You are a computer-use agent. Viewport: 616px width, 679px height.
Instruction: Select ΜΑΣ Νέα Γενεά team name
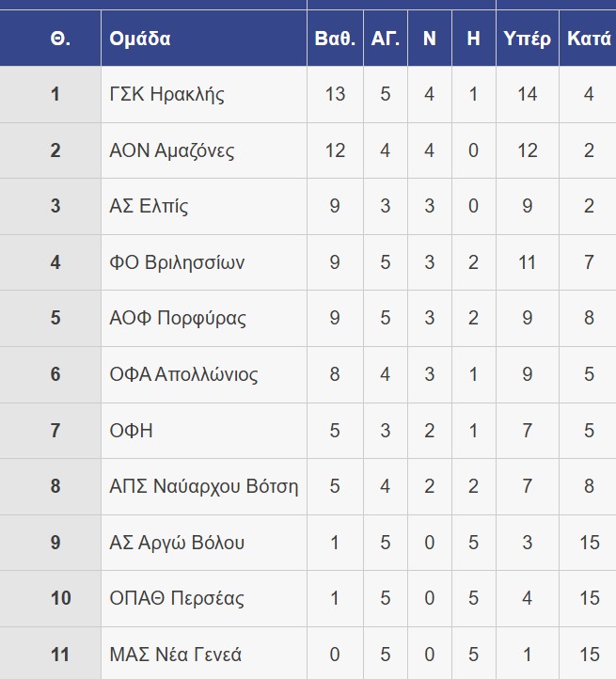point(176,655)
